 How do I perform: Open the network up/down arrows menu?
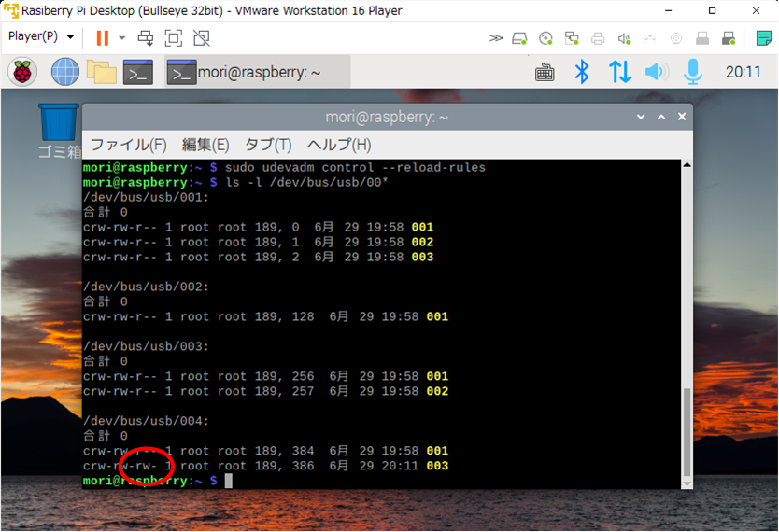tap(619, 72)
